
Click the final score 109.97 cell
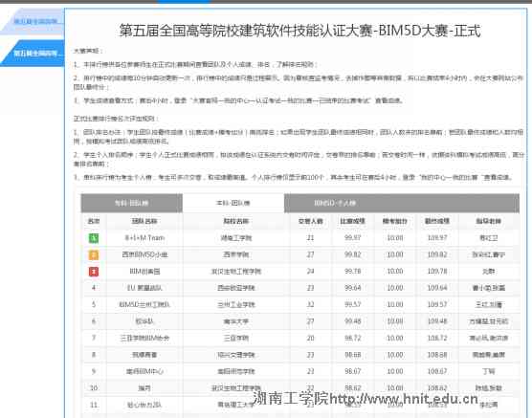pyautogui.click(x=437, y=238)
